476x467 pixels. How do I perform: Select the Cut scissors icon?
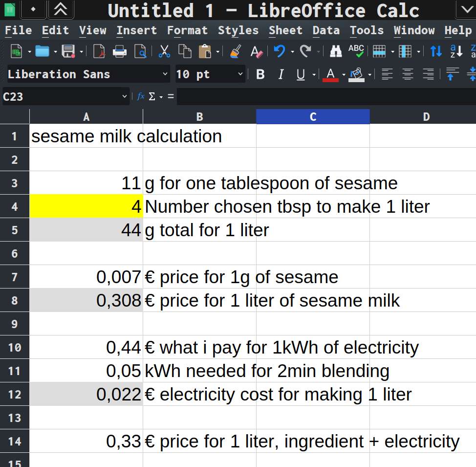click(x=165, y=51)
